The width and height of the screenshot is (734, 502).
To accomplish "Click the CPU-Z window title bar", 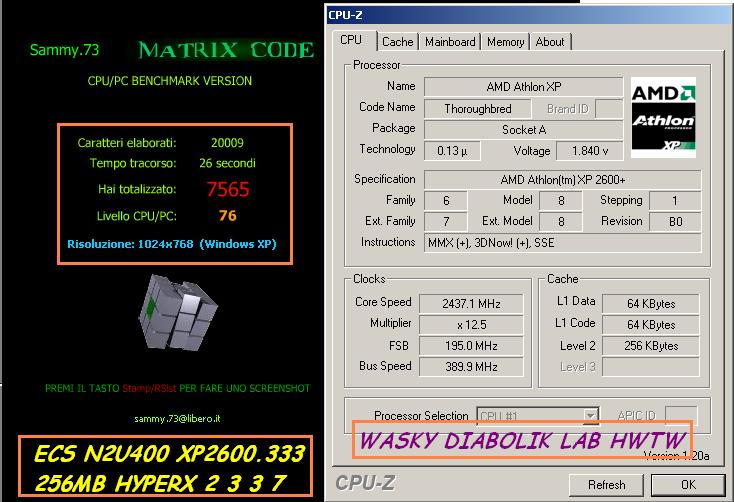I will pos(529,15).
